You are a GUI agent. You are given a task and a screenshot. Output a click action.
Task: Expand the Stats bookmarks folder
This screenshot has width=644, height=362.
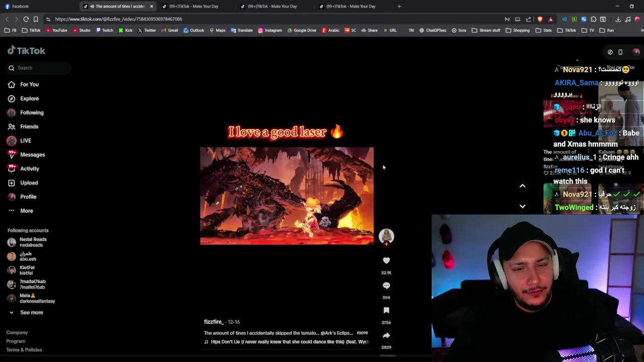point(544,30)
